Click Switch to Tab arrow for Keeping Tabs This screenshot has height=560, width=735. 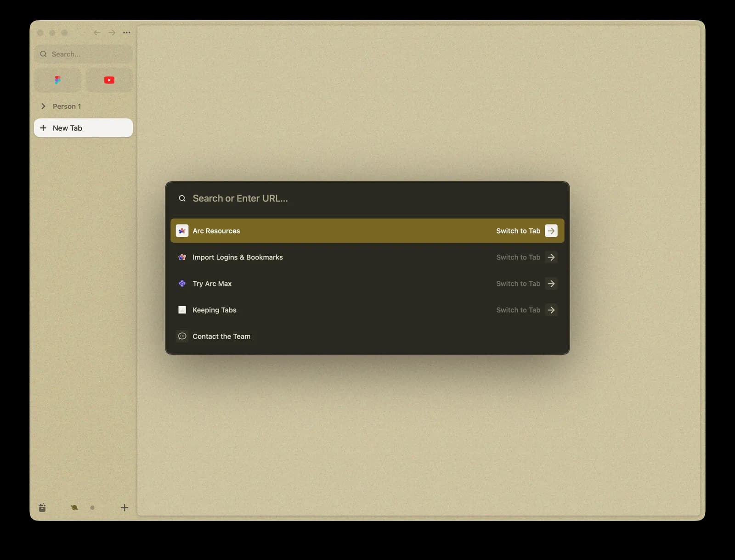[x=551, y=310]
